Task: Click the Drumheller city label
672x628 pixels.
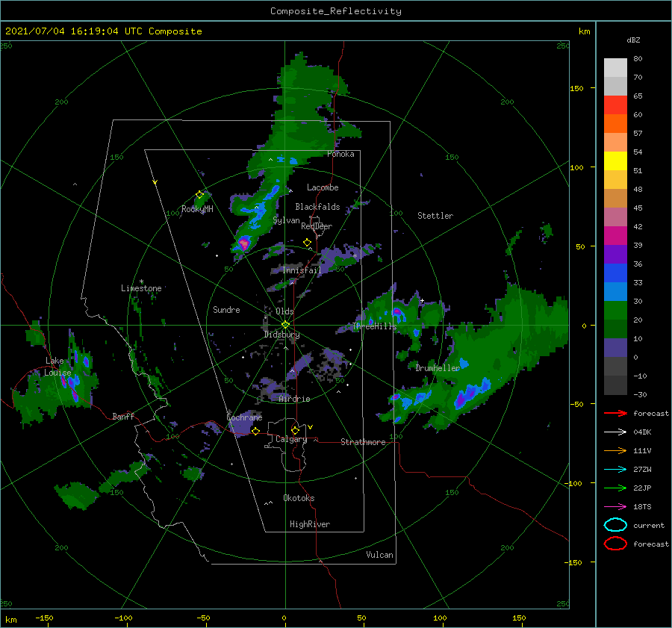Action: tap(438, 368)
